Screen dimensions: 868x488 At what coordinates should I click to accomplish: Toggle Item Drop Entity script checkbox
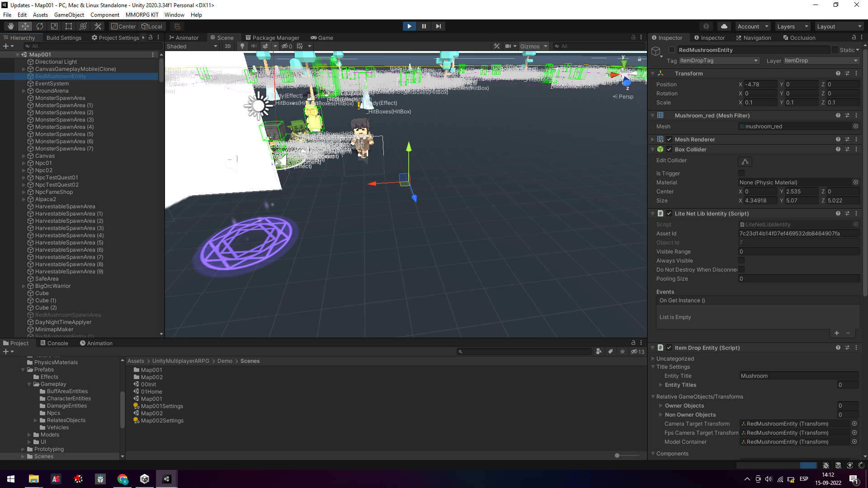coord(669,347)
